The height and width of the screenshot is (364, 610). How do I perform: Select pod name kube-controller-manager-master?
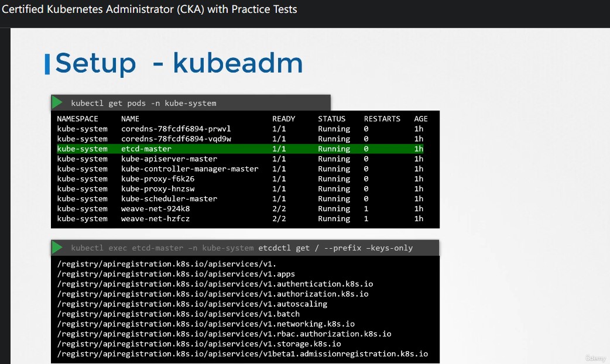tap(190, 169)
